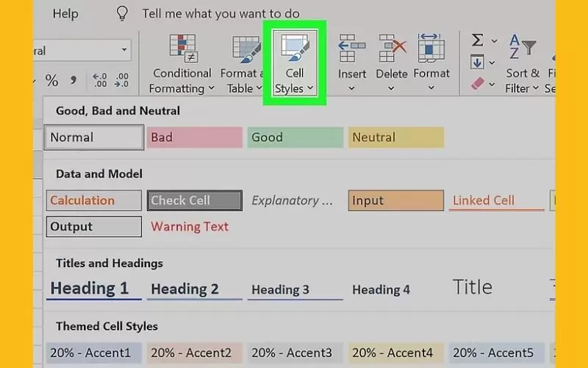Click Increase Decimal button

tap(100, 80)
